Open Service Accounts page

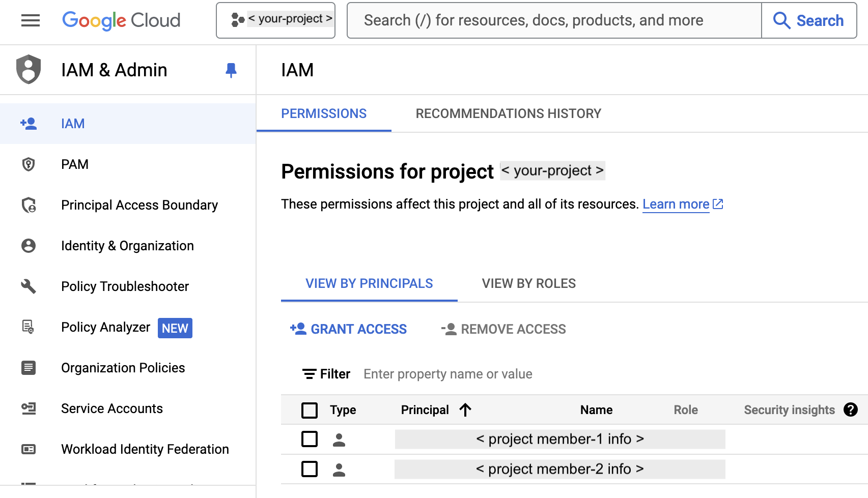point(128,408)
